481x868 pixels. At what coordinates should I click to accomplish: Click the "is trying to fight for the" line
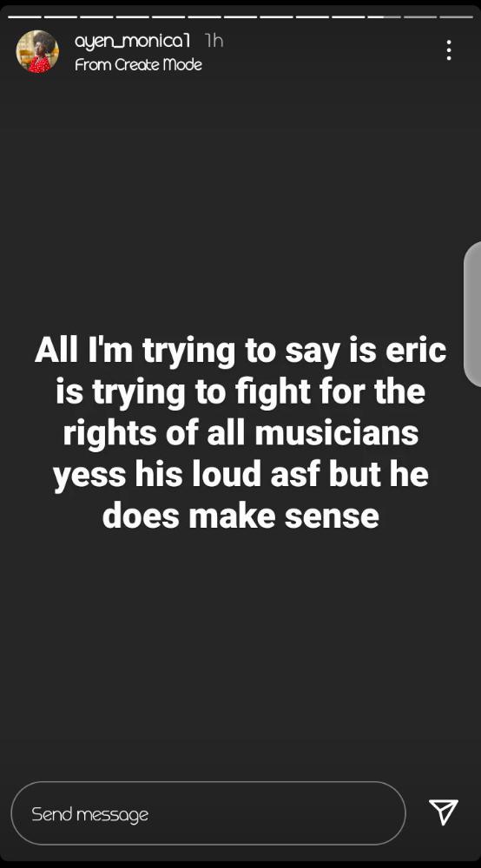(x=240, y=392)
